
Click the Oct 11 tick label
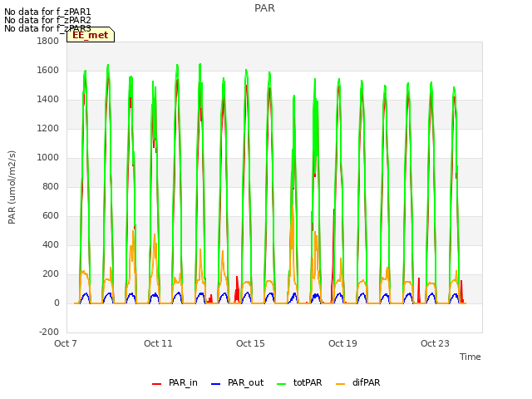pyautogui.click(x=158, y=343)
